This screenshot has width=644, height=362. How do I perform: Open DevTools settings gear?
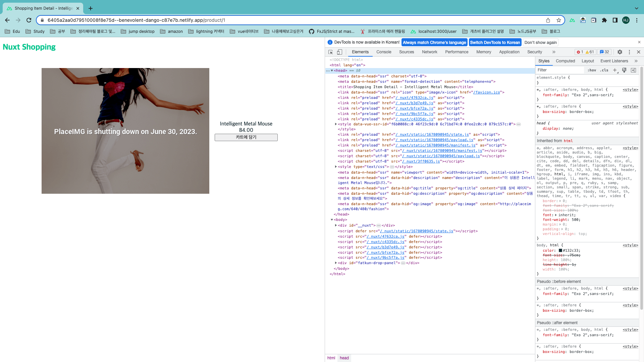tap(620, 52)
